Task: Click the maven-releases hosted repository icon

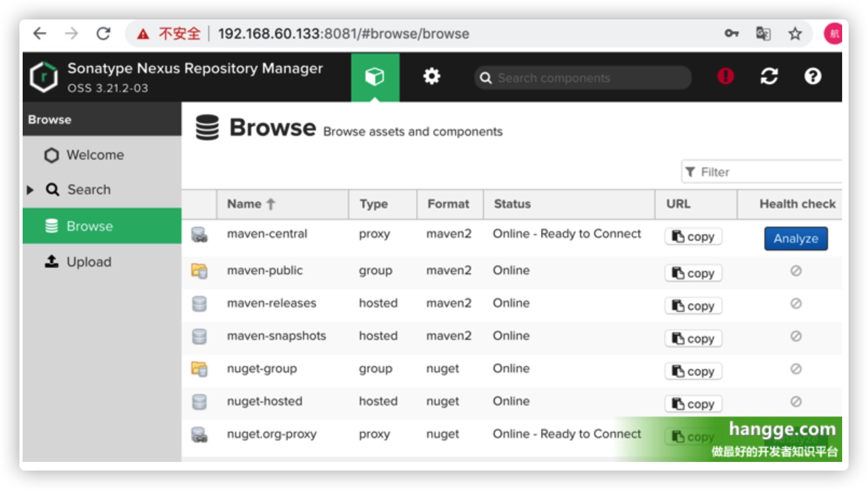Action: [x=199, y=303]
